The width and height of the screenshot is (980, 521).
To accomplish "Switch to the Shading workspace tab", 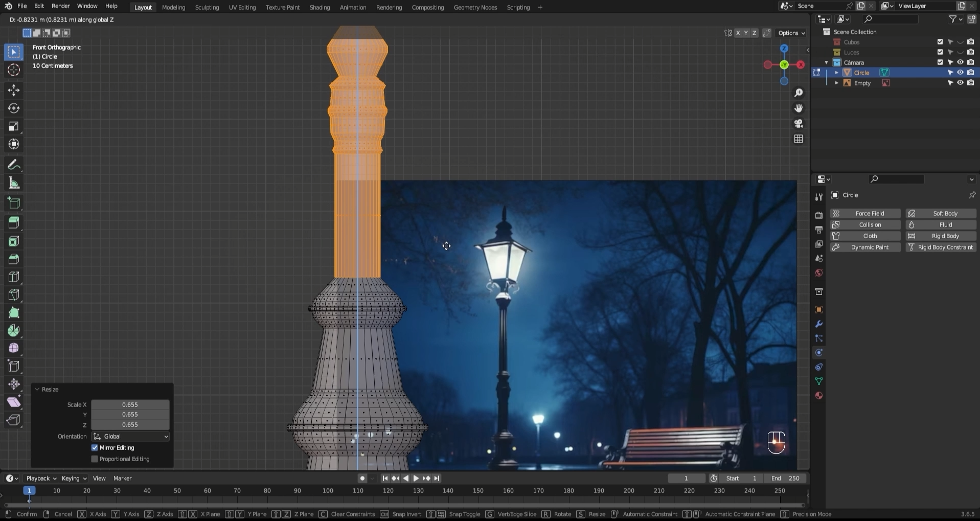I will [x=320, y=7].
